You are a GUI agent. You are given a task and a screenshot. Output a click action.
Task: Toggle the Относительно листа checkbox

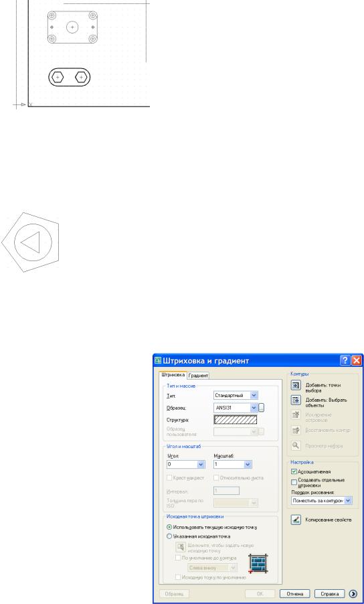coord(216,477)
